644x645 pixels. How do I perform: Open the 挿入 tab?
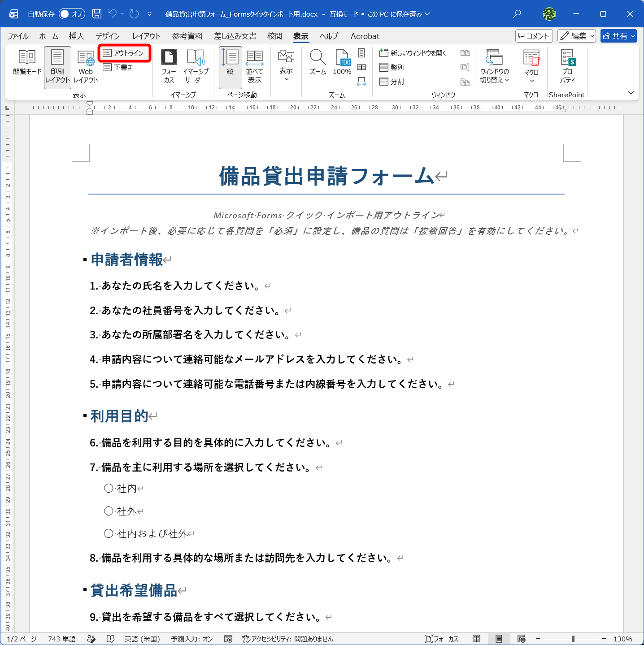click(x=76, y=36)
